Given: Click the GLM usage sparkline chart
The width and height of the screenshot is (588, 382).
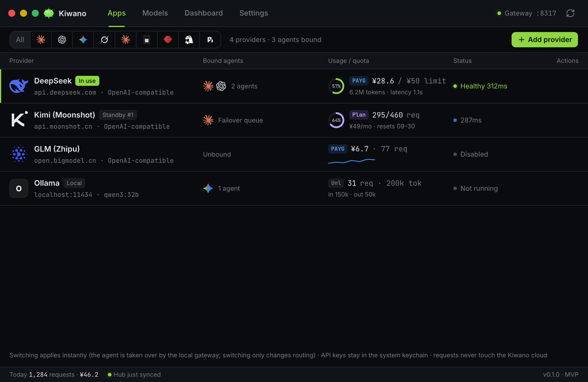Looking at the screenshot, I should coord(352,161).
